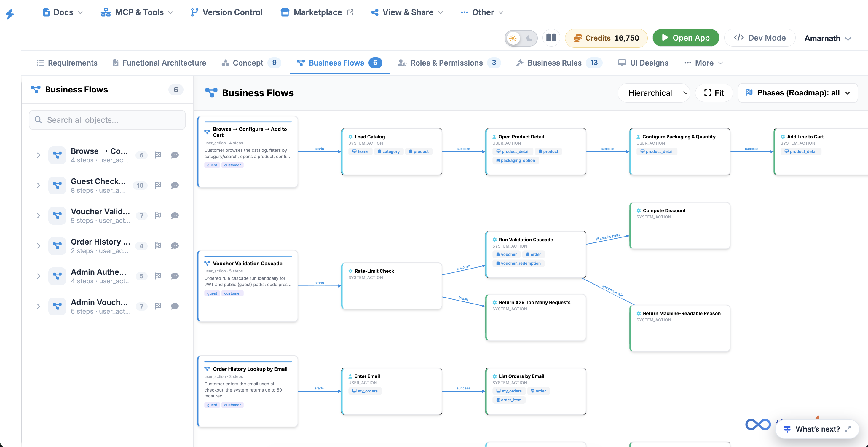Click gear icon on Load Catalog node

(x=350, y=137)
